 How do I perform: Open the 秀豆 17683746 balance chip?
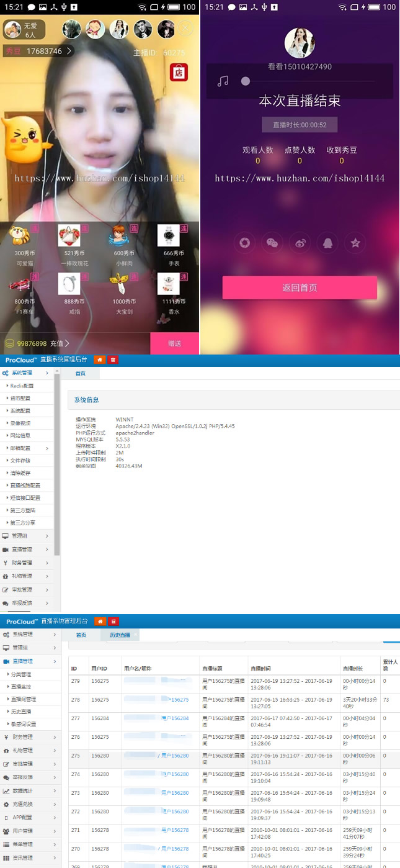coord(38,52)
